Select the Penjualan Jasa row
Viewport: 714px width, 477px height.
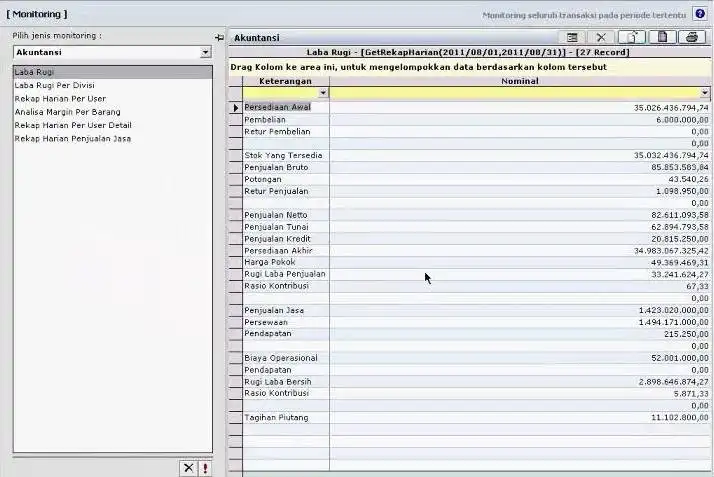(x=469, y=310)
